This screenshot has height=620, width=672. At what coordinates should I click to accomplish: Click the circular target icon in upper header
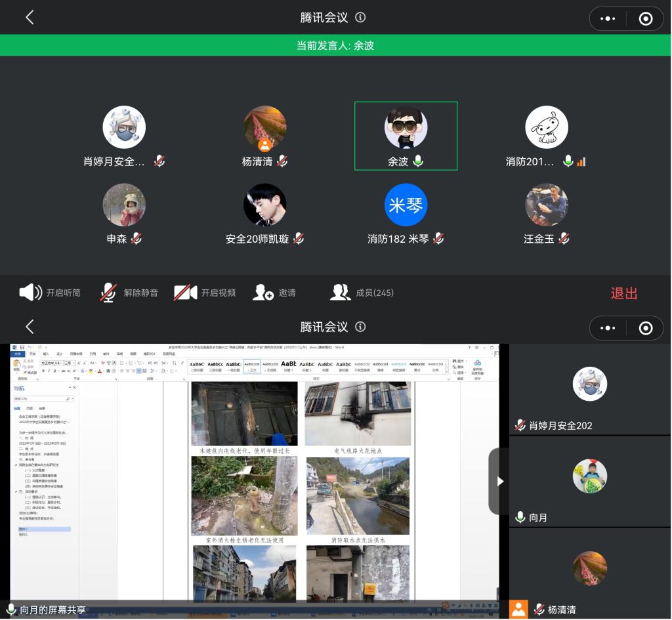click(x=646, y=19)
